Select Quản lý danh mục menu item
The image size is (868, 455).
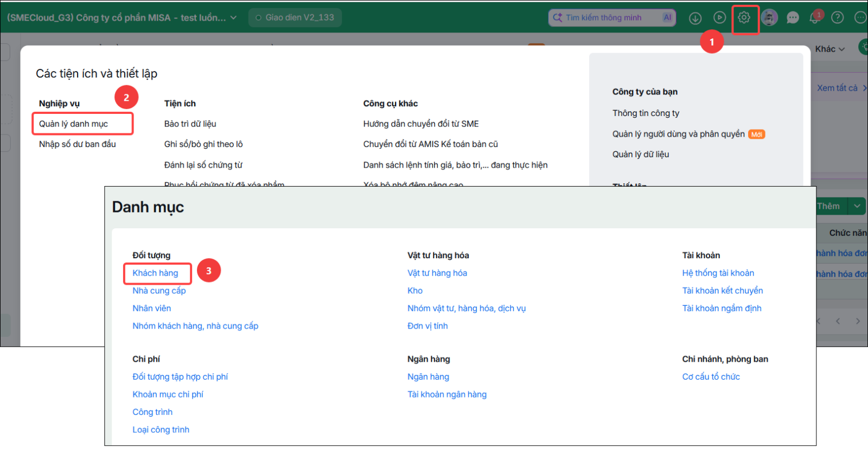click(73, 124)
